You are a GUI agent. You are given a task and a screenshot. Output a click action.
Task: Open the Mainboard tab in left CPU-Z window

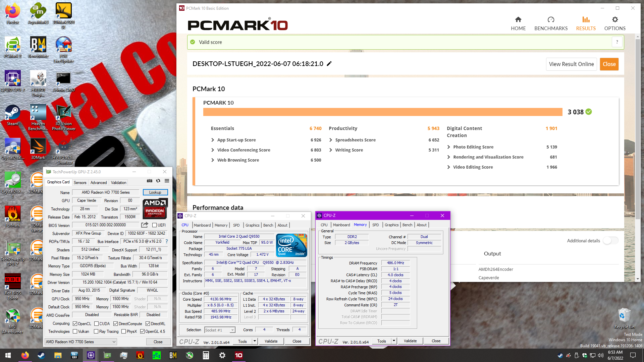tap(202, 225)
